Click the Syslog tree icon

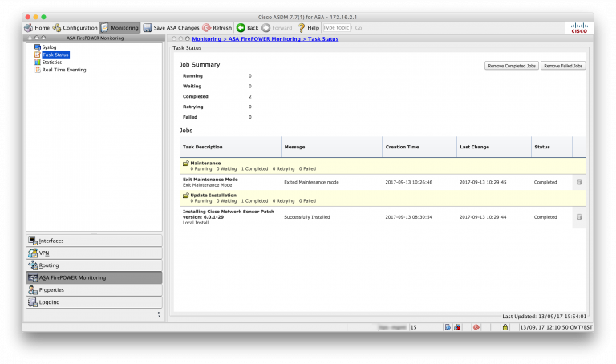pos(38,47)
